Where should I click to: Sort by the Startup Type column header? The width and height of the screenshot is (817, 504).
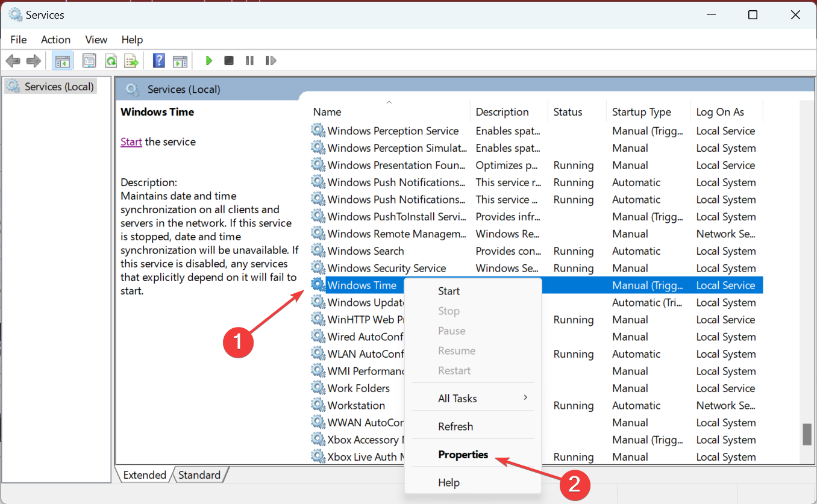648,112
